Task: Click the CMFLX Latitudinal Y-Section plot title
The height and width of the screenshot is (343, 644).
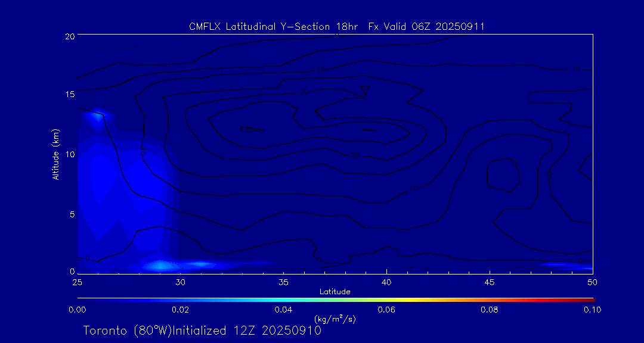Action: point(336,27)
